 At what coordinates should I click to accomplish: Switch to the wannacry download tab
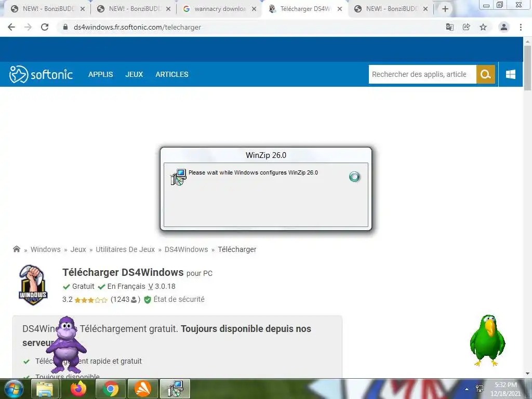click(220, 9)
